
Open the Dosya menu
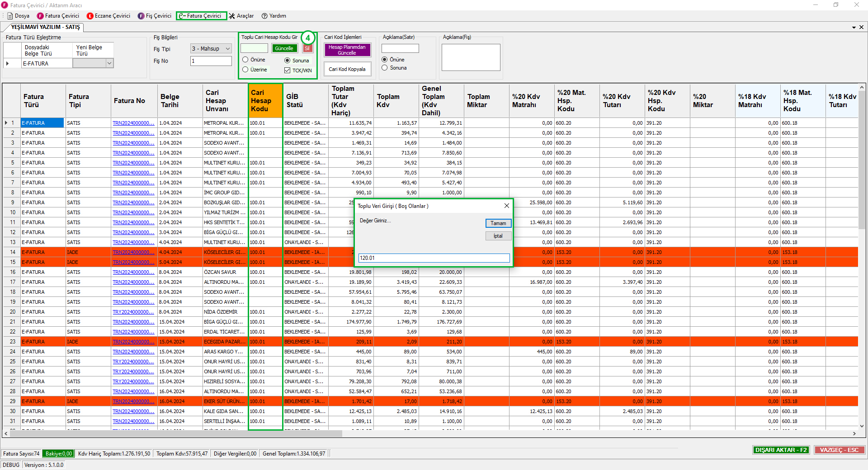click(x=19, y=16)
